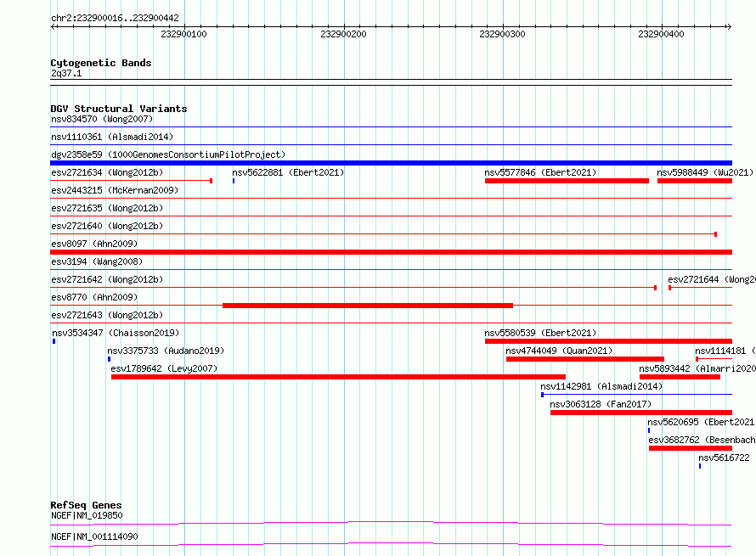Select the DGV Structural Variants track heading
This screenshot has height=556, width=756.
coord(119,109)
